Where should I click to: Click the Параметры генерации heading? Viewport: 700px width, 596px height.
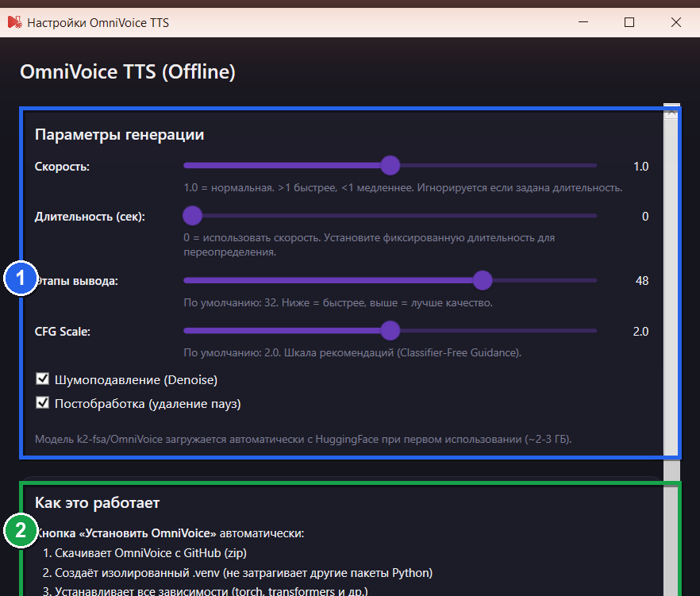point(119,134)
